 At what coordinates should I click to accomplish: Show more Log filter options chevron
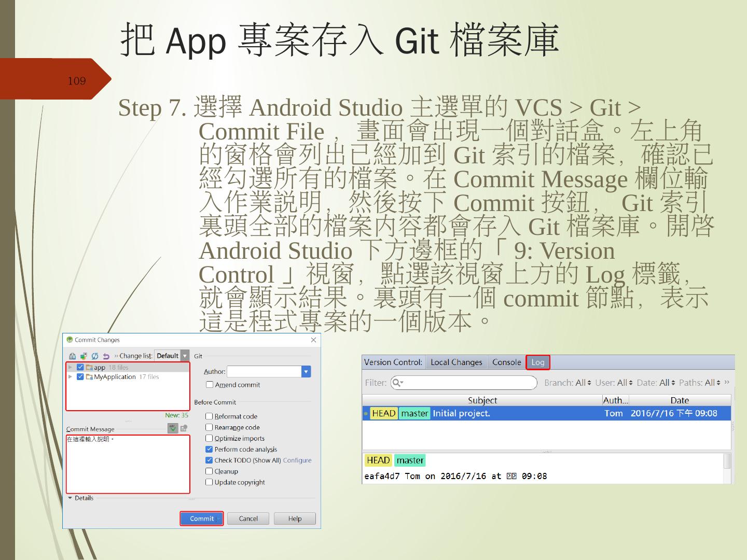coord(727,382)
